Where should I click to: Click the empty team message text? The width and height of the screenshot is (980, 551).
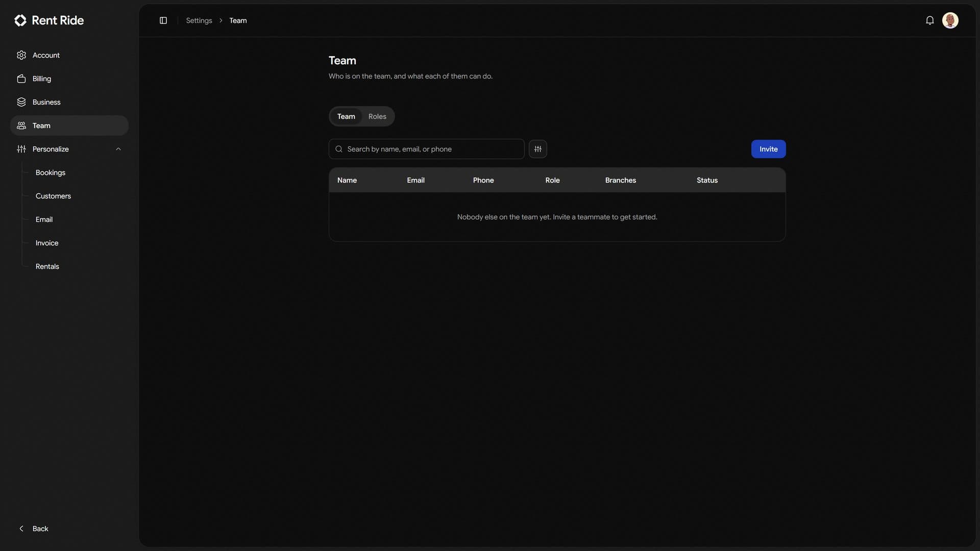pos(557,217)
